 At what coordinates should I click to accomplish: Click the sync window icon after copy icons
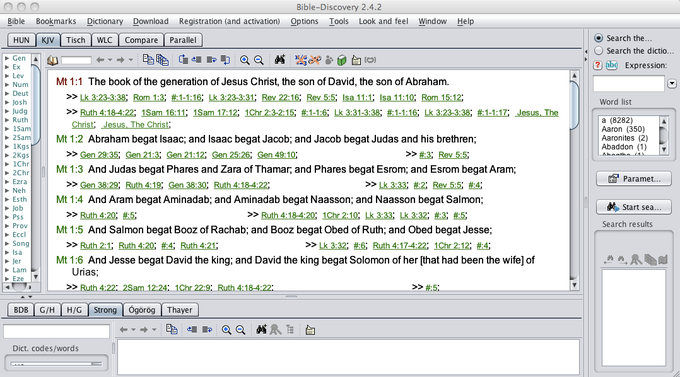tap(183, 60)
